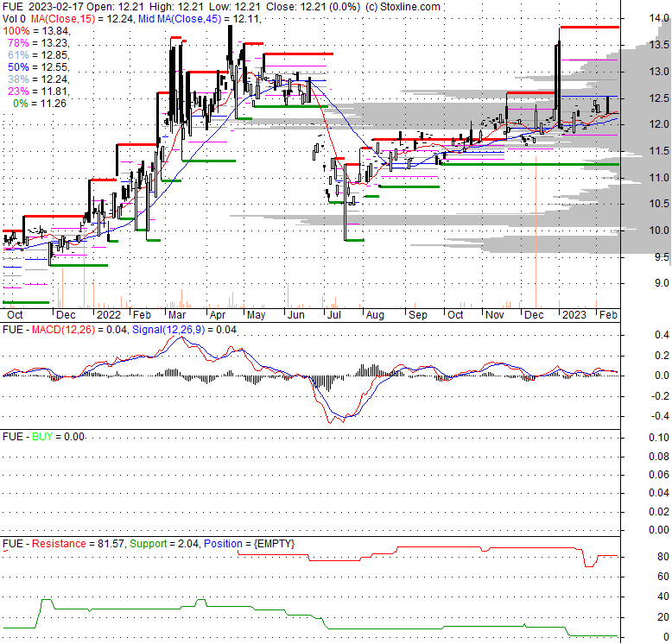Click the long green support bar at 11.26
Screen dimensions: 672x644
click(530, 164)
